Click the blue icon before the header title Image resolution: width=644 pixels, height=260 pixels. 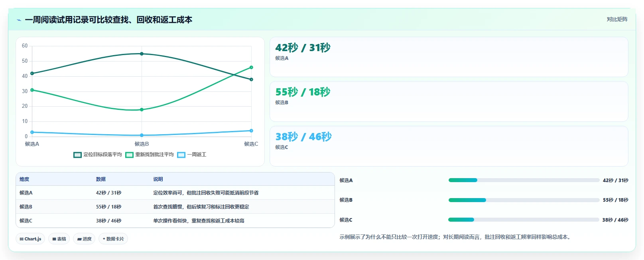[x=19, y=20]
